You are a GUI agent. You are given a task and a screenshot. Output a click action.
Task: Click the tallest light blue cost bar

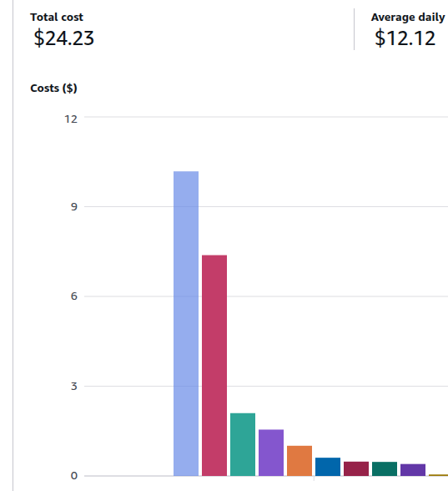(x=186, y=323)
